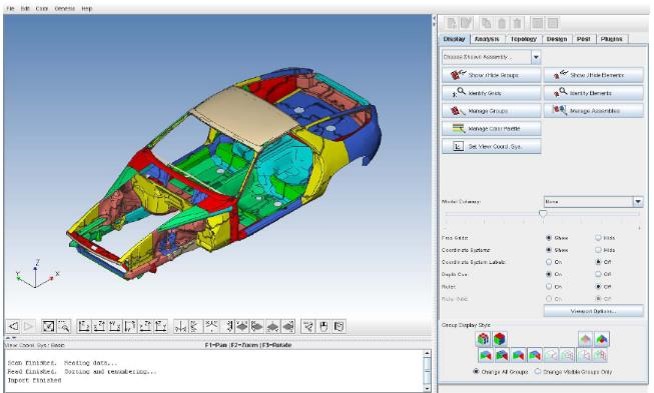Click the fit-to-window view icon
The height and width of the screenshot is (393, 654).
click(49, 326)
